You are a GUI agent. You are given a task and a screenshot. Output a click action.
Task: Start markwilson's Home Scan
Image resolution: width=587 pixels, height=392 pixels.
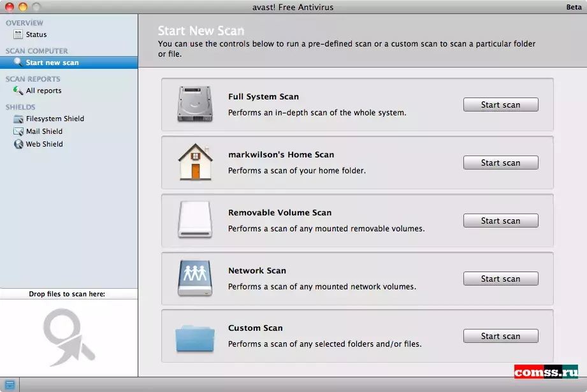(x=500, y=163)
